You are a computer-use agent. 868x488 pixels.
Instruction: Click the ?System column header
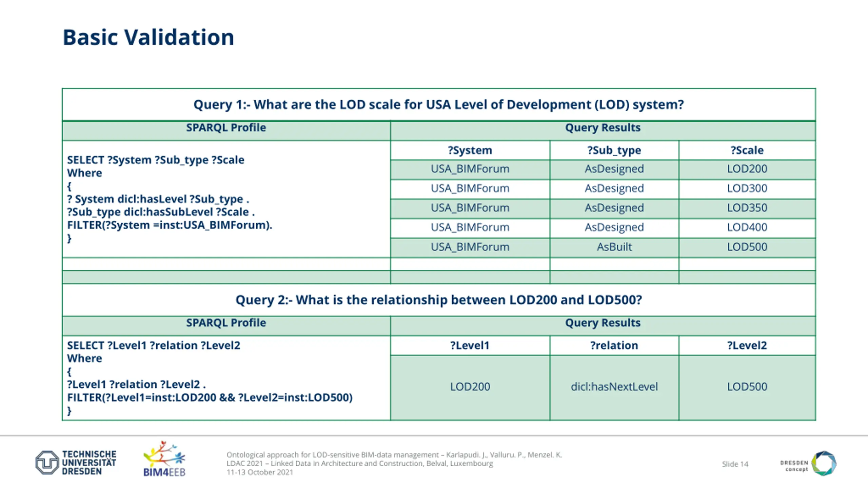click(x=470, y=150)
